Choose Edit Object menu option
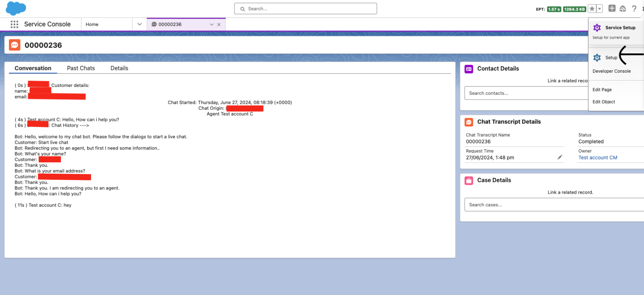 tap(604, 102)
